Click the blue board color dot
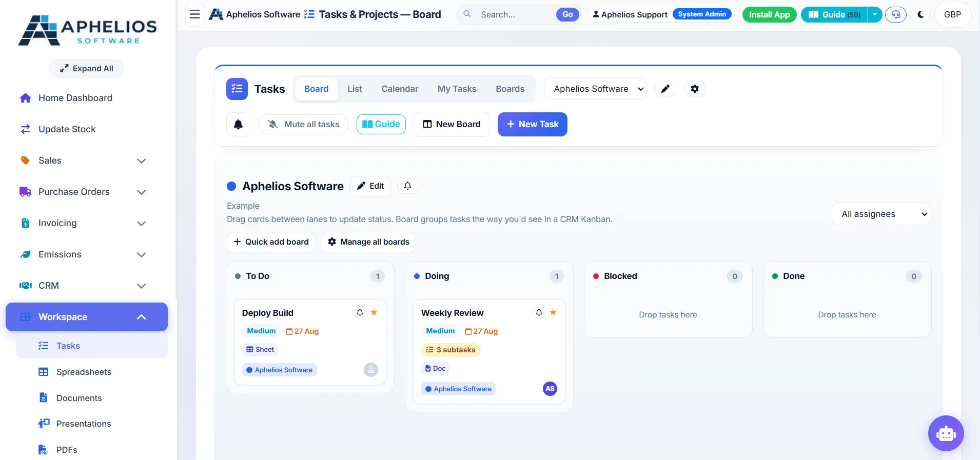980x460 pixels. pos(231,186)
